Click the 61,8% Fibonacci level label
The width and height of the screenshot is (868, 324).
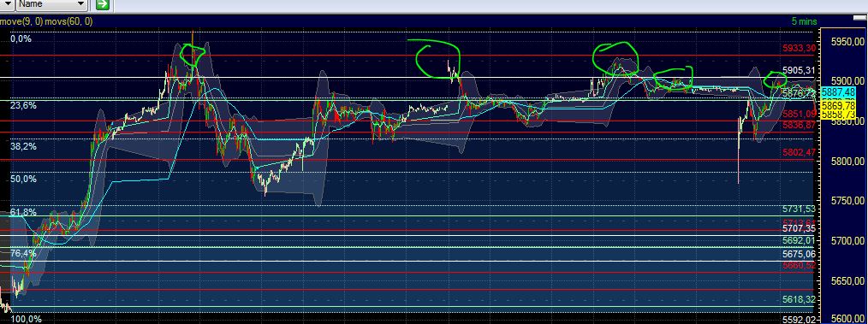point(23,212)
